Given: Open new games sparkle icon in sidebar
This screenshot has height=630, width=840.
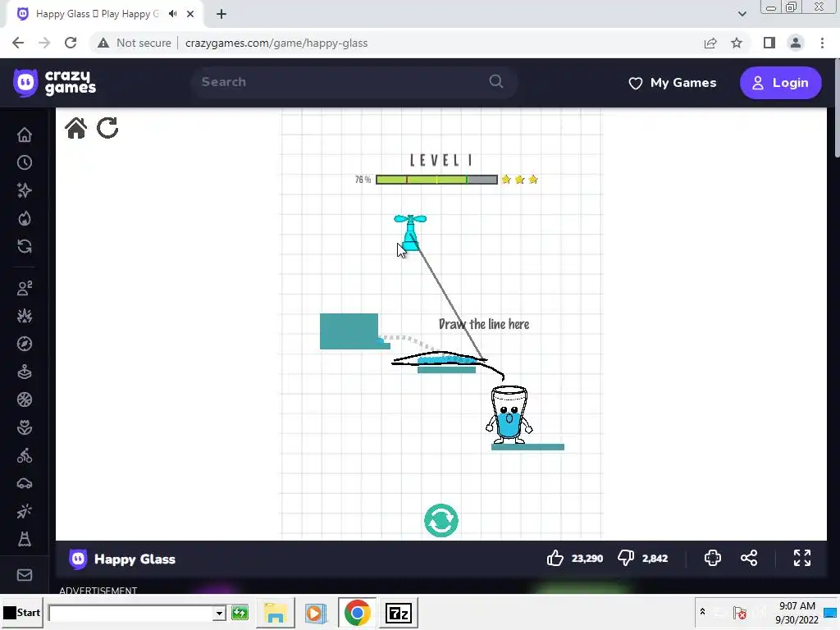Looking at the screenshot, I should point(25,190).
